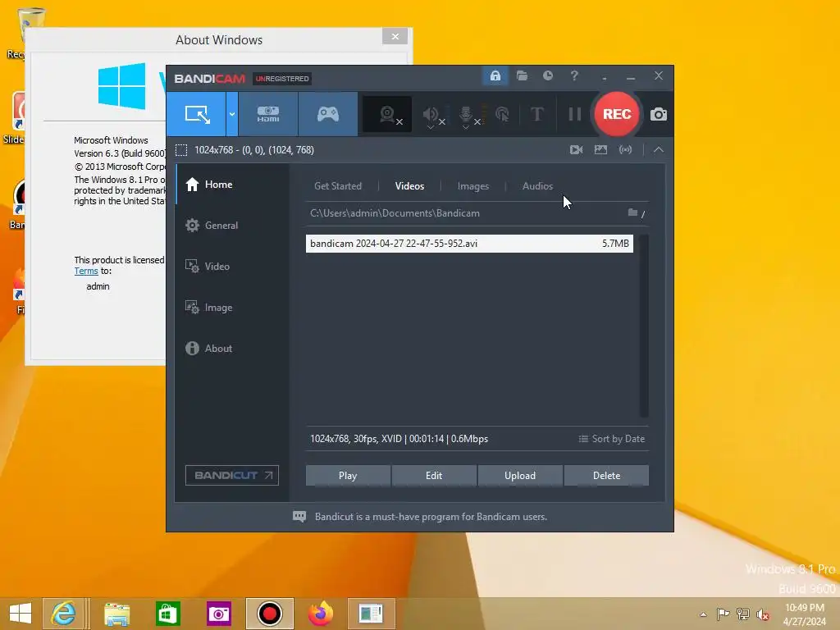The width and height of the screenshot is (840, 630).
Task: Launch Firefox from taskbar
Action: 321,614
